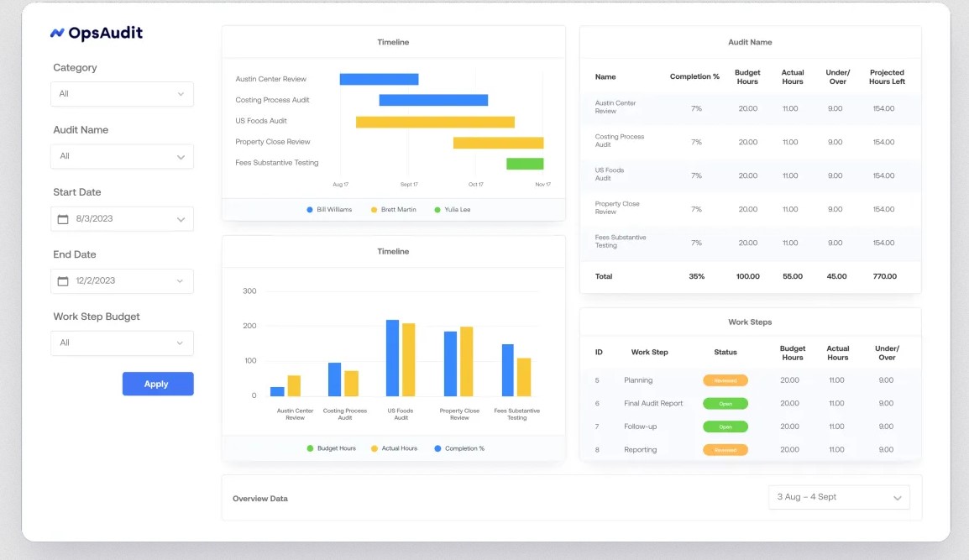
Task: Expand the Audit Name dropdown
Action: 123,156
